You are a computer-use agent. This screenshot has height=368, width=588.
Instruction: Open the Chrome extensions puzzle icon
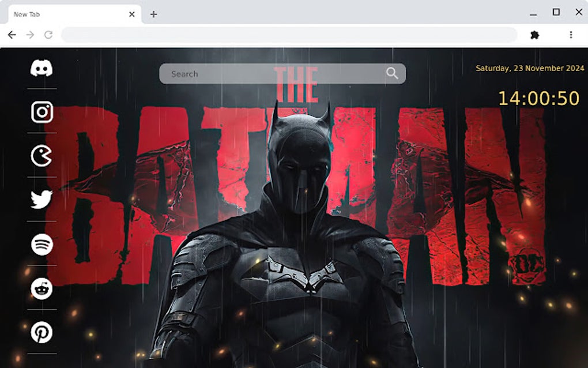coord(534,35)
